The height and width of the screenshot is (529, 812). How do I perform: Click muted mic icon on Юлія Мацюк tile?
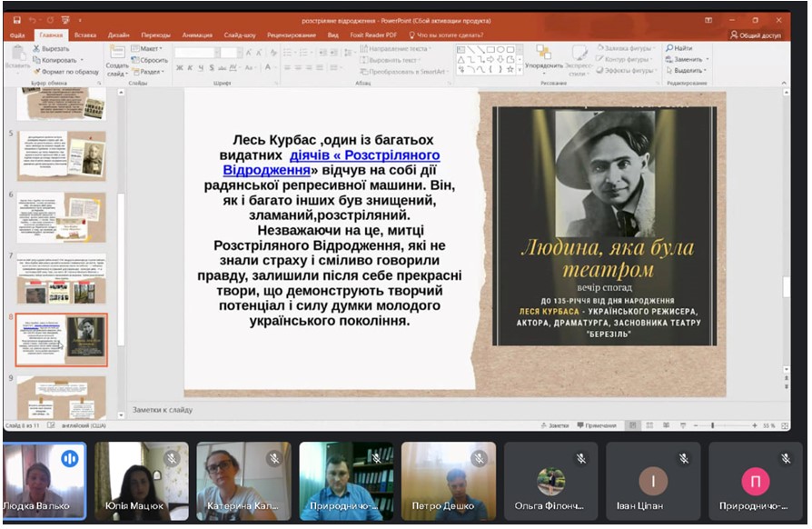point(172,458)
